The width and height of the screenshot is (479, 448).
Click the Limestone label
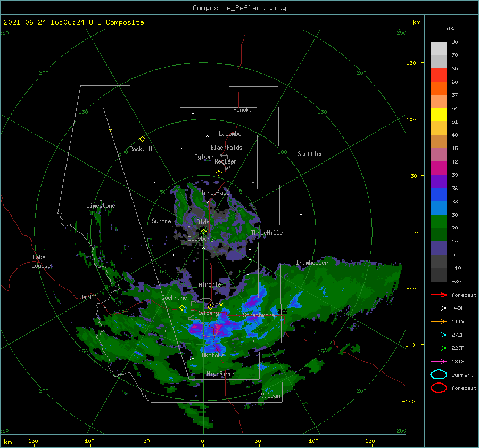101,206
